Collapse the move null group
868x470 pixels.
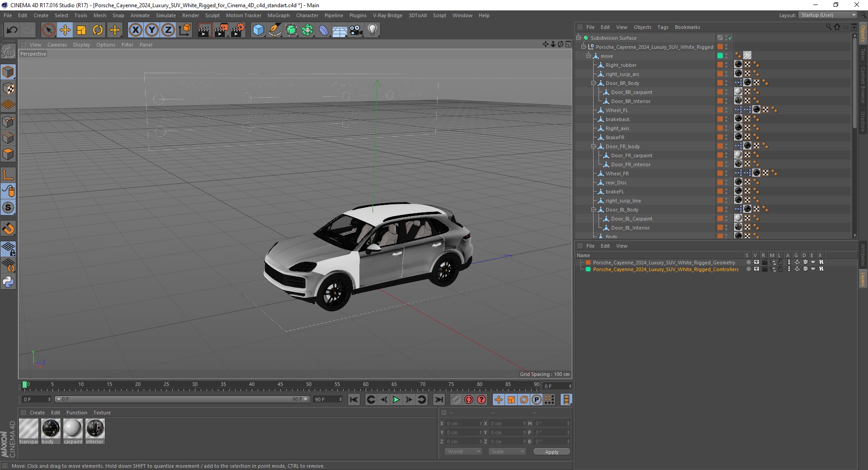(x=589, y=56)
